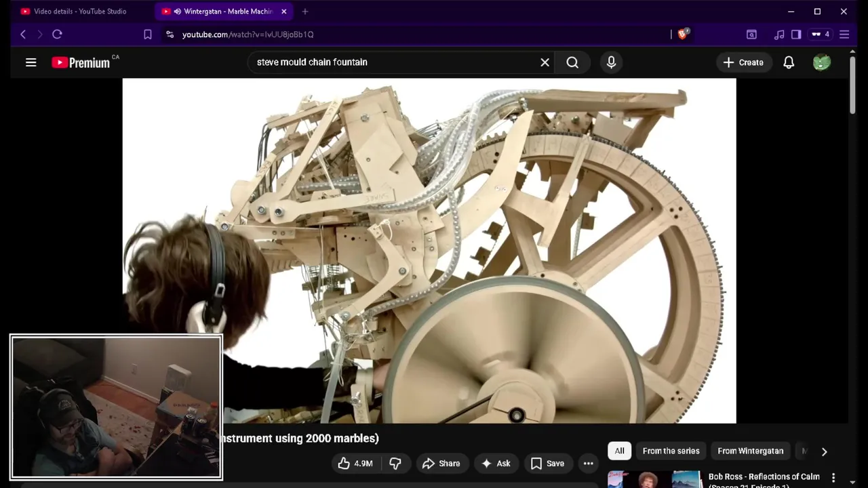Open the Bob Ross - Reflections of Calm video
Viewport: 868px width, 488px height.
coord(764,480)
